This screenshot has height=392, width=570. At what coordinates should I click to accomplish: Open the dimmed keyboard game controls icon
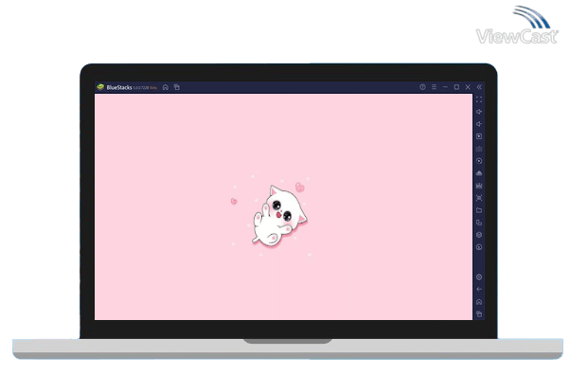(479, 149)
